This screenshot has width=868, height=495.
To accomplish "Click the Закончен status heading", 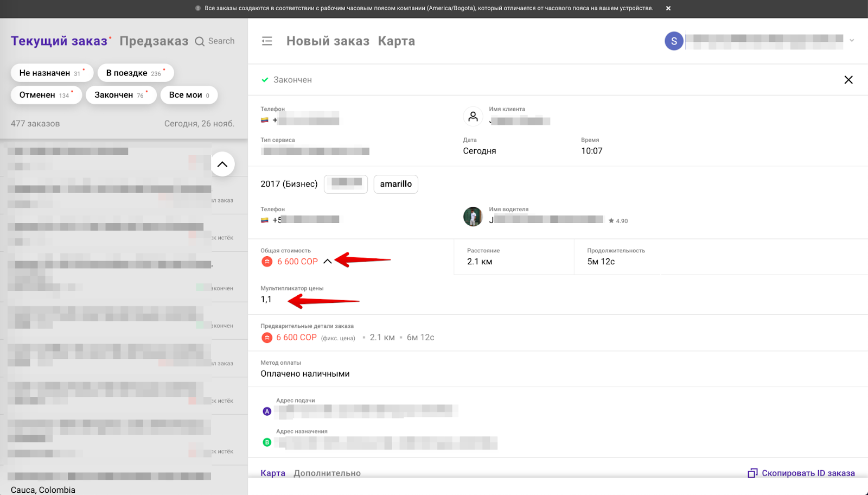I will 292,80.
